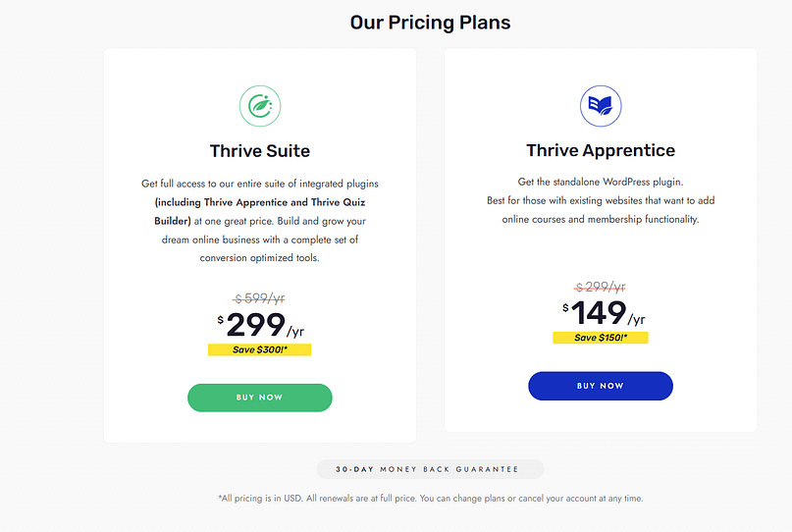Image resolution: width=792 pixels, height=532 pixels.
Task: Click the Thrive Suite heading
Action: click(x=260, y=151)
